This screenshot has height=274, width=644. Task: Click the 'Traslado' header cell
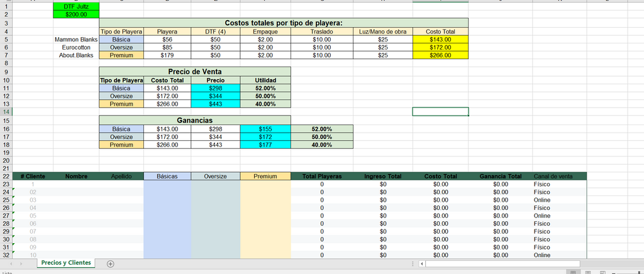point(321,31)
